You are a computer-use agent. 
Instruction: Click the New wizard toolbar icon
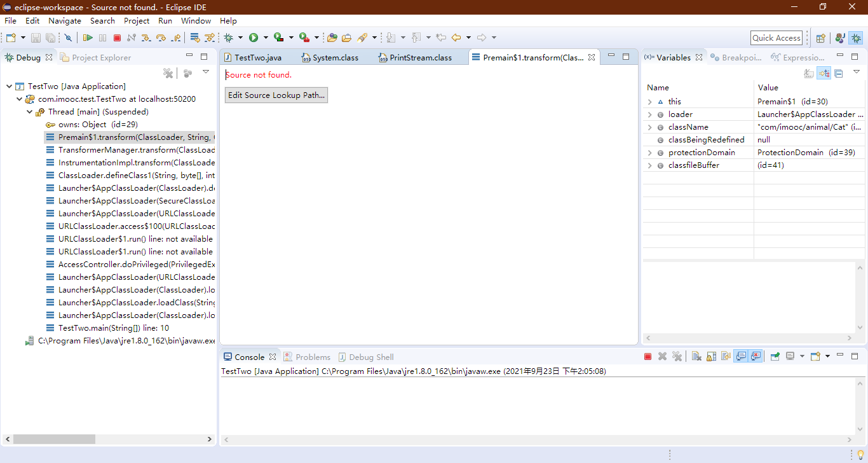pyautogui.click(x=11, y=38)
